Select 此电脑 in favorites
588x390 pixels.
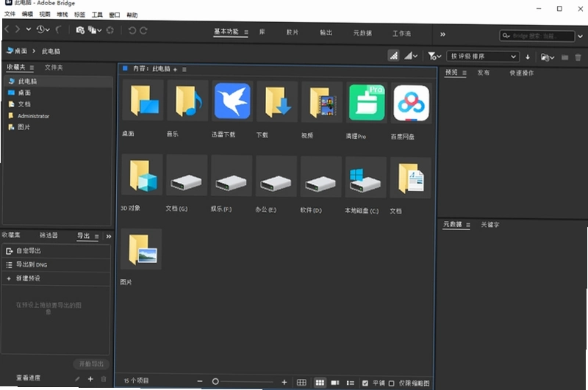[59, 81]
